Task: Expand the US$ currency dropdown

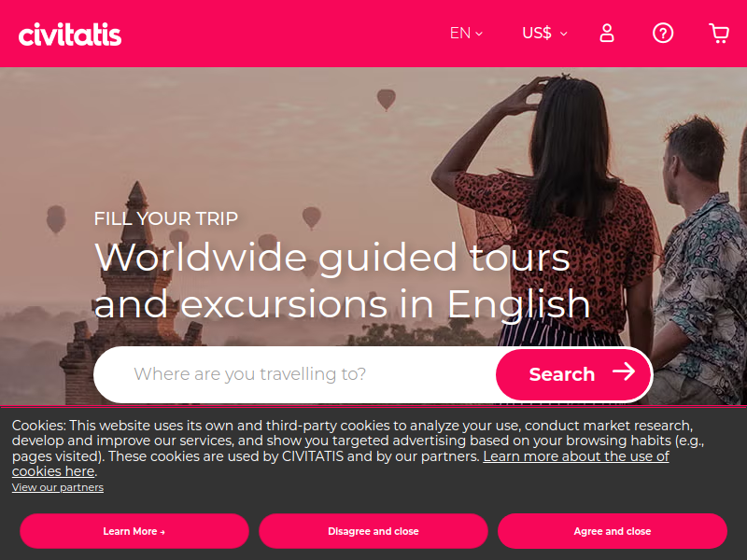Action: click(544, 34)
